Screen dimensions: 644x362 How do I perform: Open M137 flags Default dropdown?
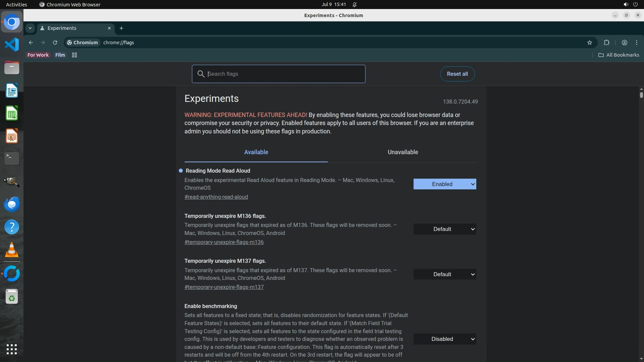(x=444, y=275)
